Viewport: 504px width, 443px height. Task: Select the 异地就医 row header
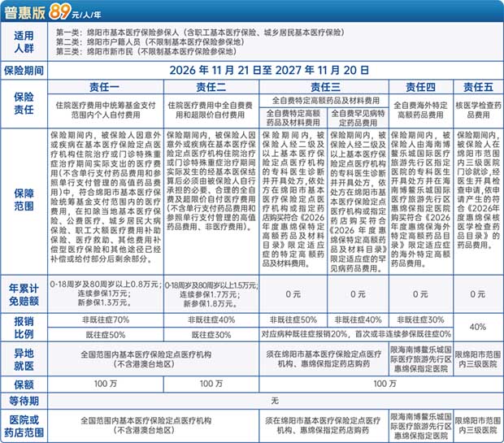(24, 360)
